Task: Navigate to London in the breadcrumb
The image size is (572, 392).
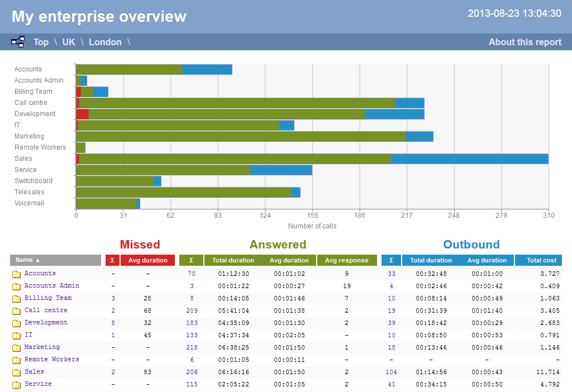Action: pyautogui.click(x=105, y=42)
